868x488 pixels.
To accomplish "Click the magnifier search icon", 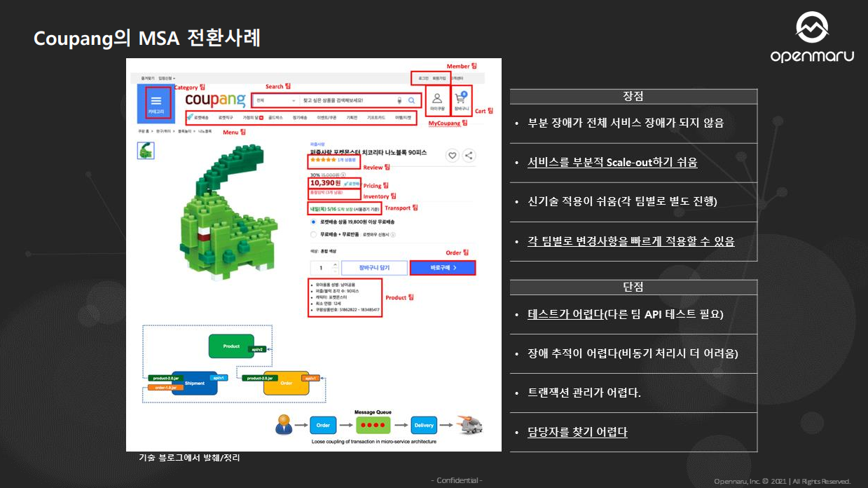I will [x=412, y=100].
